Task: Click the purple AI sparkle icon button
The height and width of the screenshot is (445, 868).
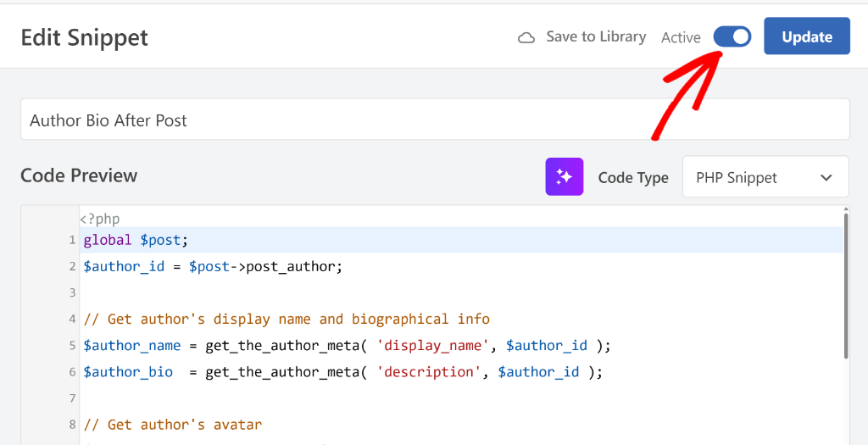Action: coord(564,177)
